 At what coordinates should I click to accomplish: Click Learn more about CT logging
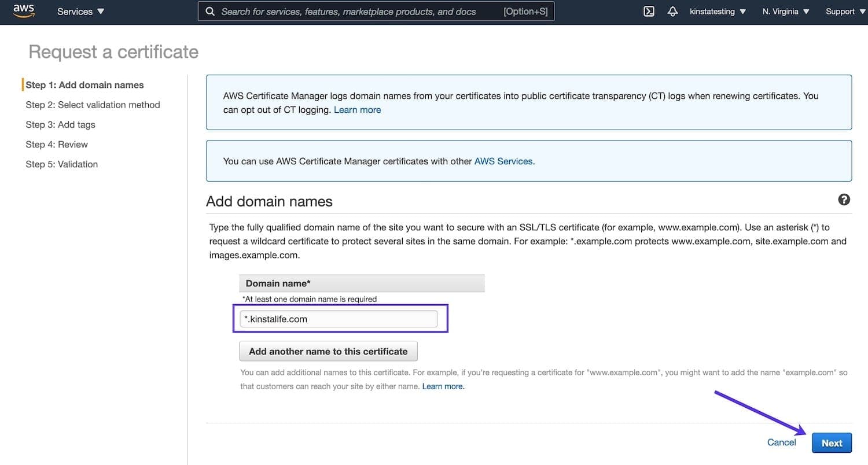point(357,109)
